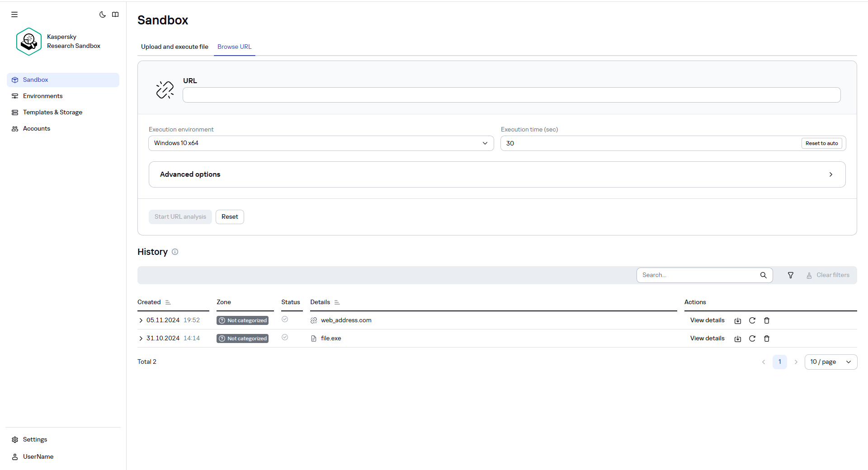Click inside the URL input field
Viewport: 868px width, 470px height.
tap(511, 94)
